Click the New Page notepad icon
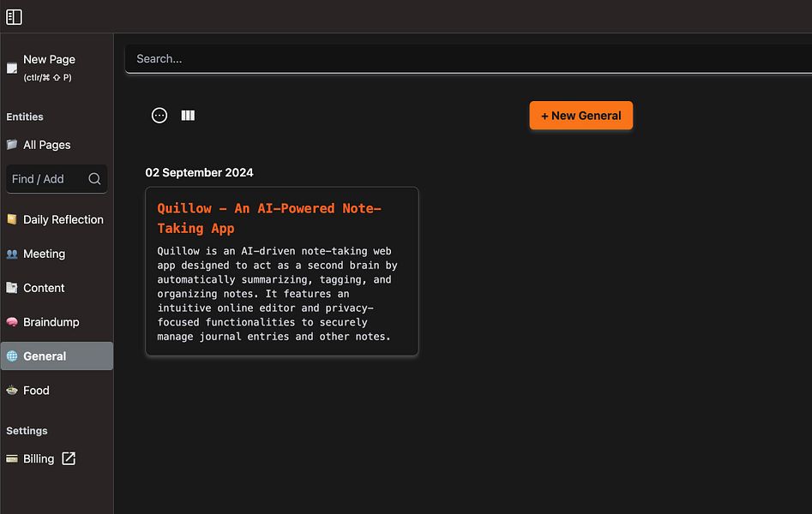The height and width of the screenshot is (514, 812). tap(12, 69)
